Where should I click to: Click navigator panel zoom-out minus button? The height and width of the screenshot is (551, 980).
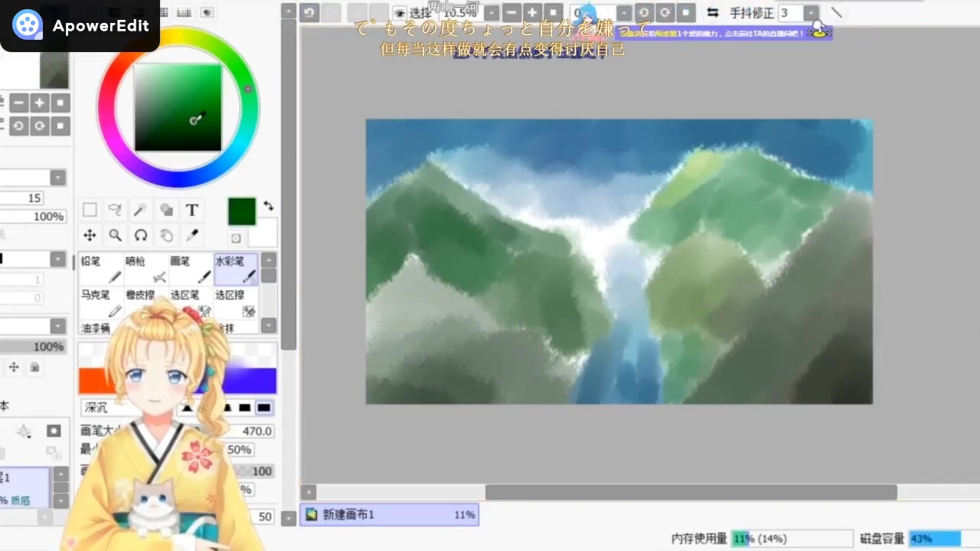[x=18, y=103]
